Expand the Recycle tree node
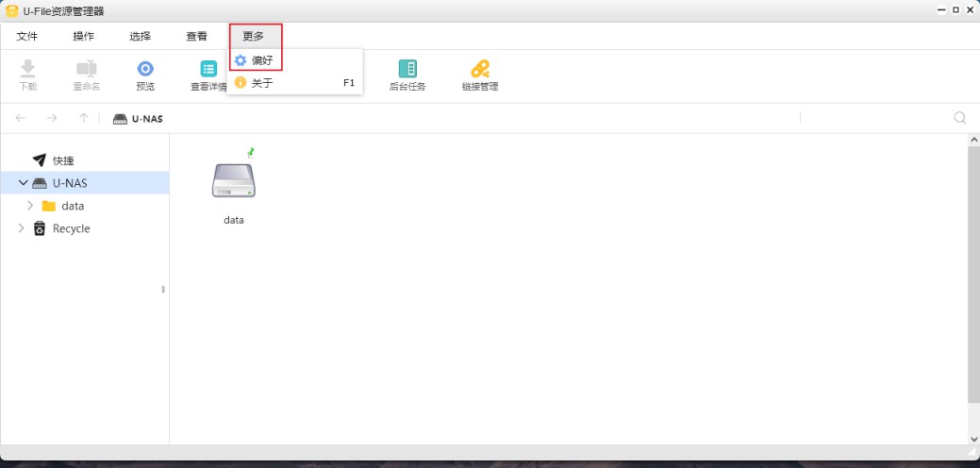The height and width of the screenshot is (468, 980). pyautogui.click(x=22, y=228)
